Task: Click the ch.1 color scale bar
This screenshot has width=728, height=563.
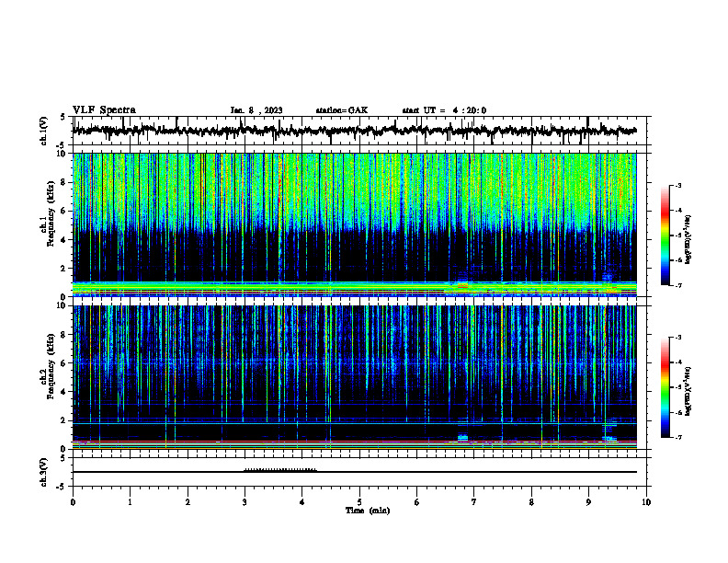Action: (665, 236)
